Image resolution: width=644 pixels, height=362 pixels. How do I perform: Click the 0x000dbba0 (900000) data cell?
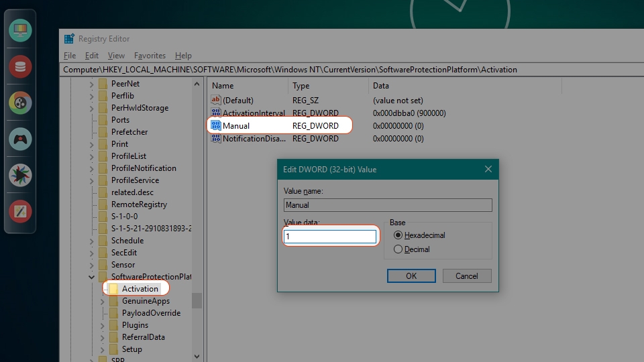[x=409, y=113]
